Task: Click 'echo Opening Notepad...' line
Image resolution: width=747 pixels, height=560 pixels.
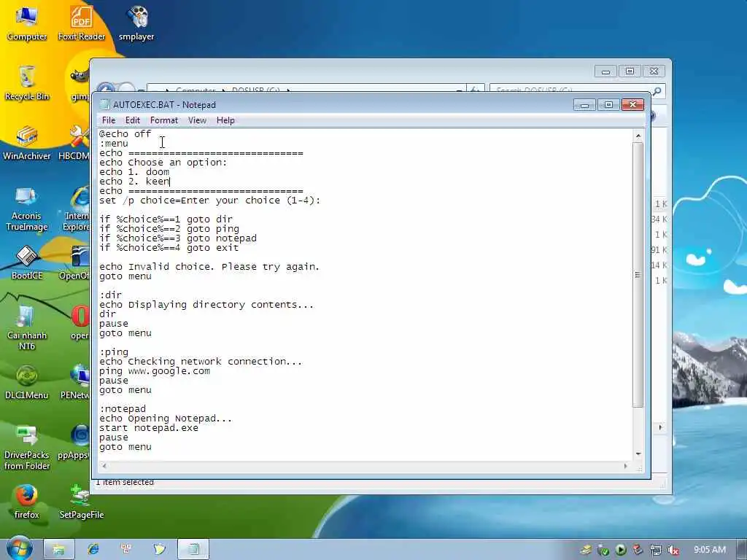Action: click(166, 419)
